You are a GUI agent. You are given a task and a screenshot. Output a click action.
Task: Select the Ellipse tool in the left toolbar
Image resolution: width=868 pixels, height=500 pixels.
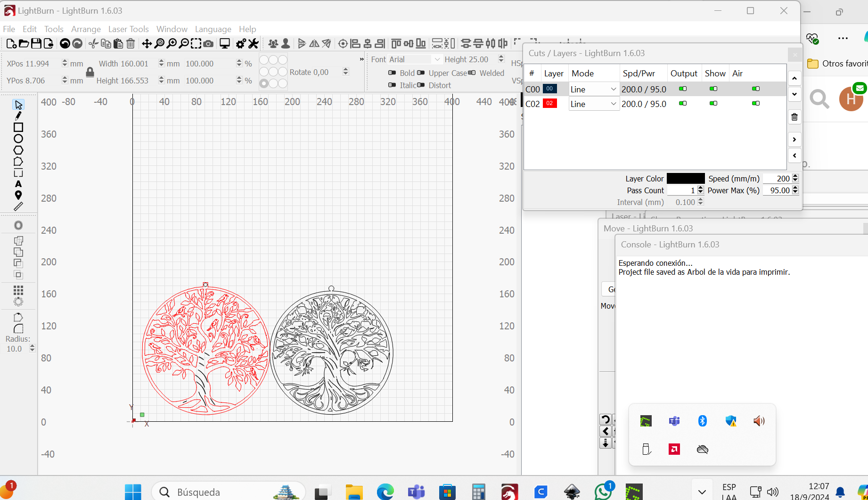[x=19, y=139]
